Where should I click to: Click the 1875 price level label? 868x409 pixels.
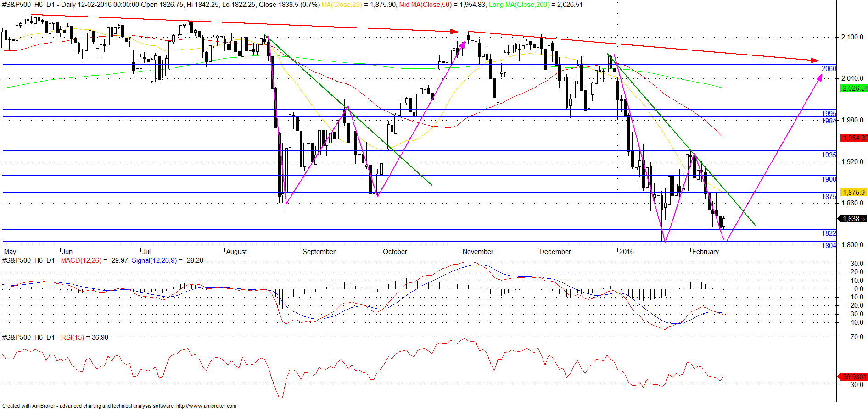829,197
